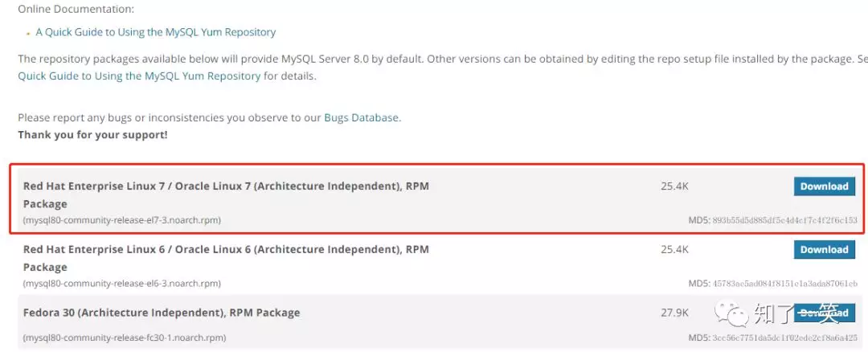Download the Red Hat Enterprise Linux 6 package
This screenshot has width=868, height=352.
(824, 250)
